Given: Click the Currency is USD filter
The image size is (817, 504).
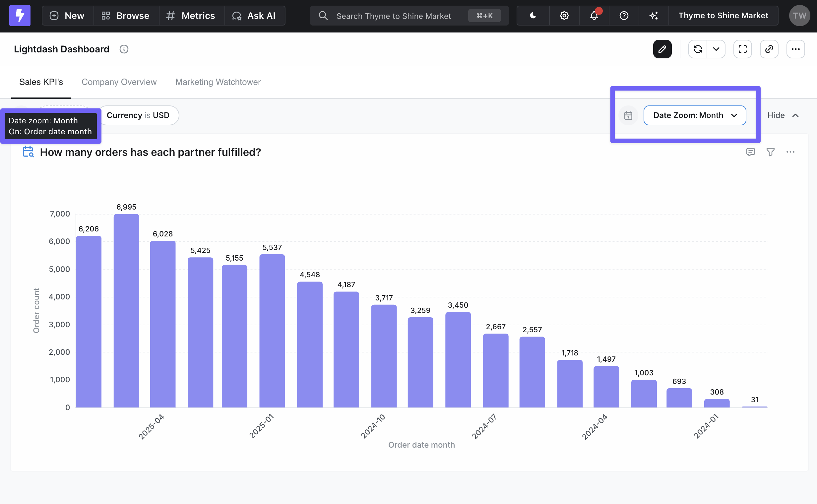Looking at the screenshot, I should [138, 115].
